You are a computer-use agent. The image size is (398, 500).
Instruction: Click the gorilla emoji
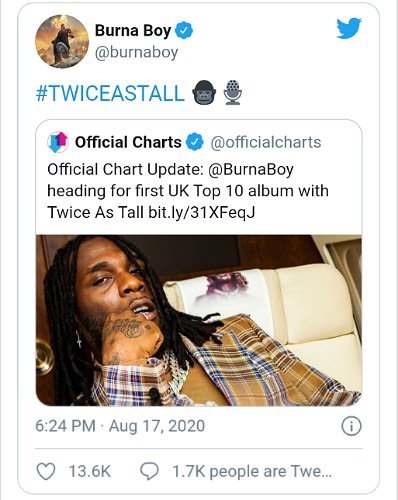[204, 93]
